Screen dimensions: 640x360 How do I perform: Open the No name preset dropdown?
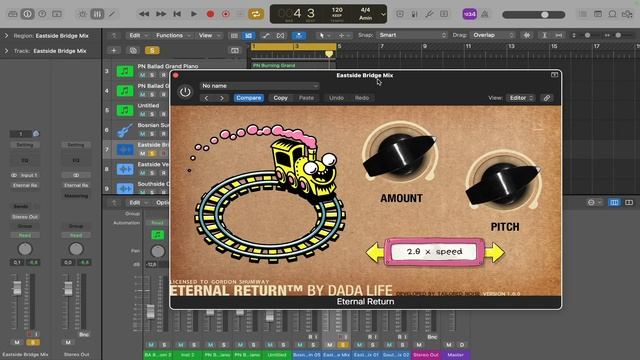(x=259, y=86)
